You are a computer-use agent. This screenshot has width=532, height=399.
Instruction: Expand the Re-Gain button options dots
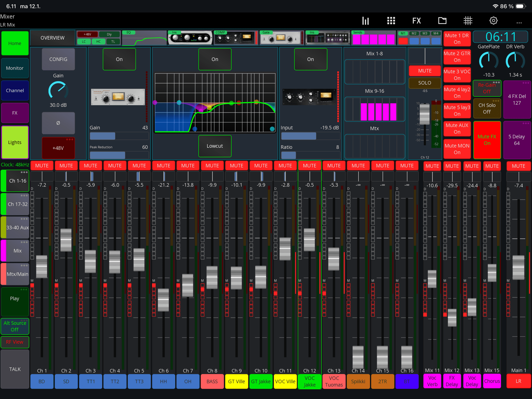click(496, 83)
